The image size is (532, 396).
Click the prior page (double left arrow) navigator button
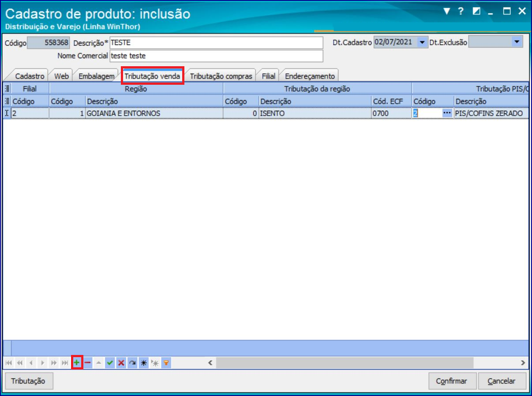coord(20,363)
